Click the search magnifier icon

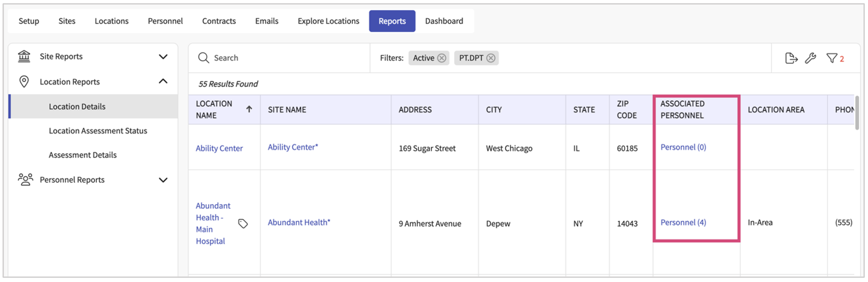click(x=203, y=58)
